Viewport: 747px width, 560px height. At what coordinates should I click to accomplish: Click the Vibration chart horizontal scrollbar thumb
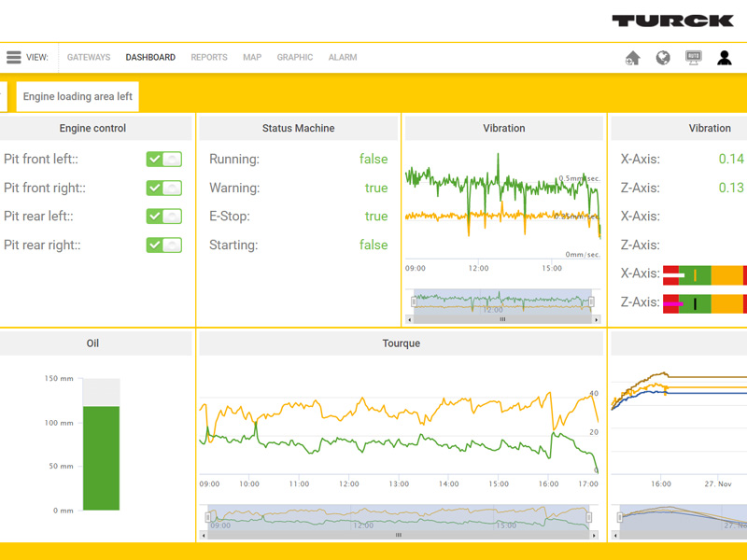[502, 319]
